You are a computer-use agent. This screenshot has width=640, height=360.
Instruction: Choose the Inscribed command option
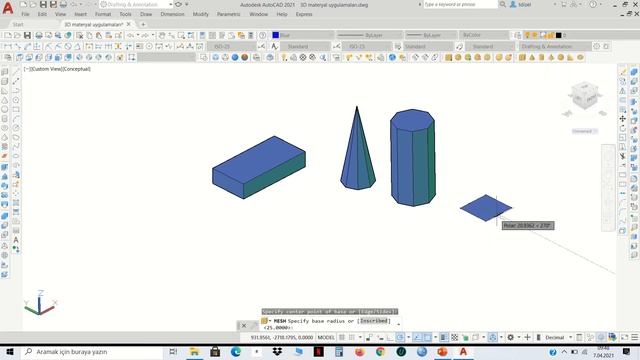(374, 321)
